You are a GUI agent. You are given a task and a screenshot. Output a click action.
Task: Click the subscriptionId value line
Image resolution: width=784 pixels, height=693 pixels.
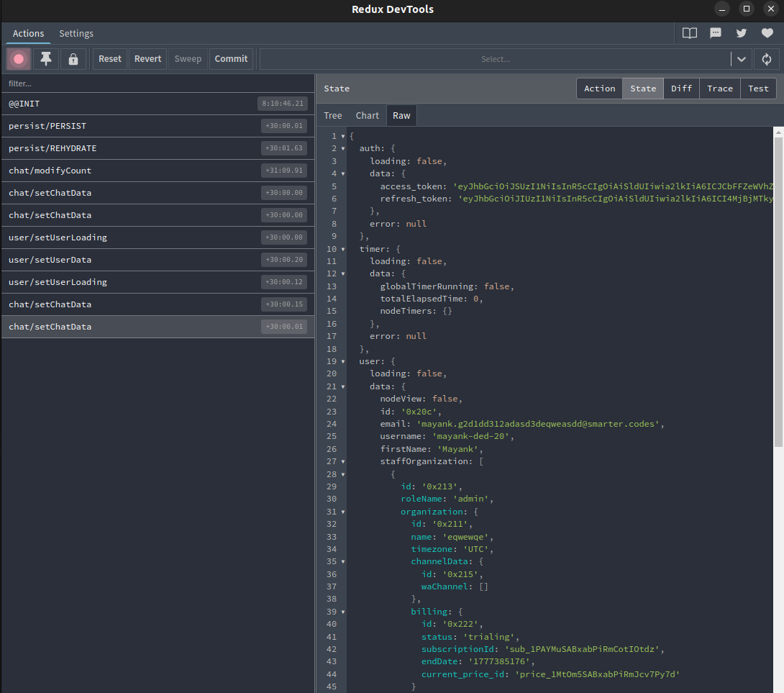point(542,649)
